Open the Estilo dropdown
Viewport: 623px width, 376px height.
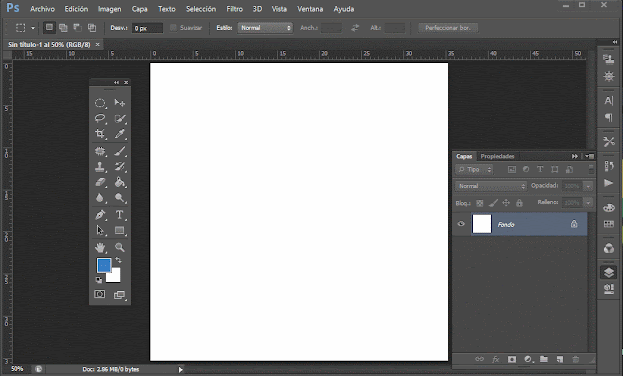click(265, 28)
